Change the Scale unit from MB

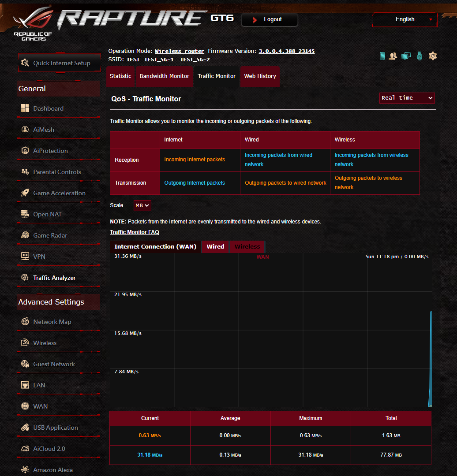tap(142, 205)
